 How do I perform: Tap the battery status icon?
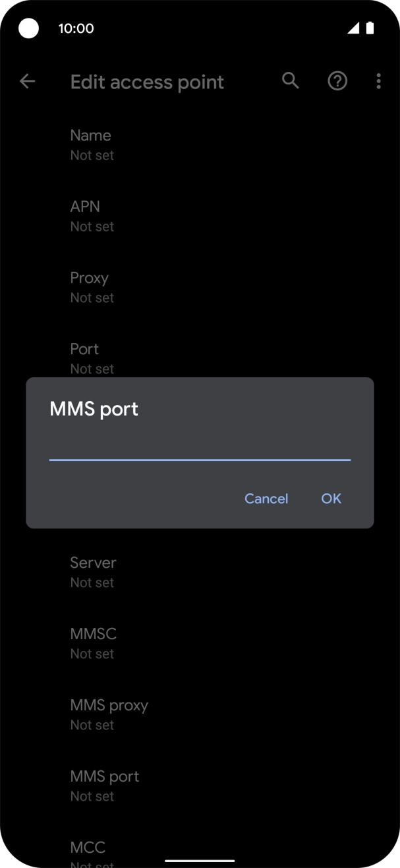370,28
